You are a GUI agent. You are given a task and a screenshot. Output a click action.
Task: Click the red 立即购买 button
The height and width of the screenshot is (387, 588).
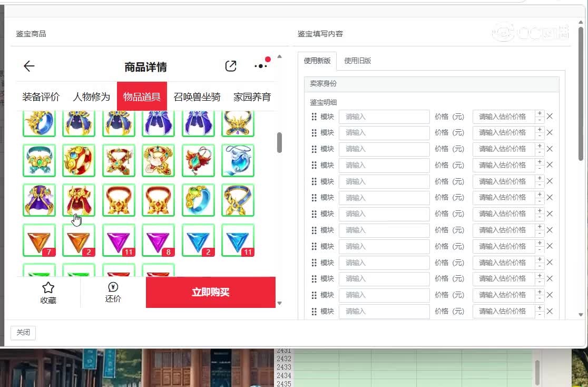click(211, 293)
